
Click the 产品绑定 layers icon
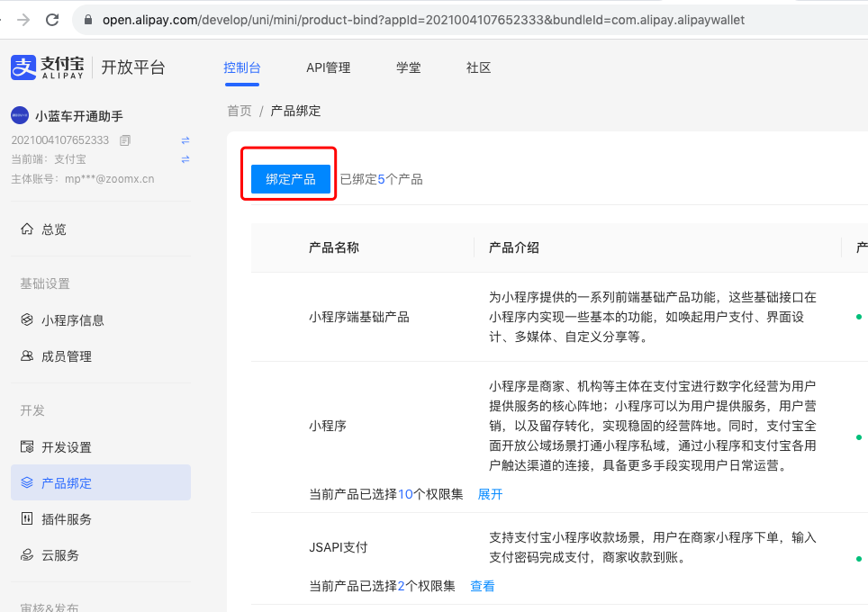27,482
